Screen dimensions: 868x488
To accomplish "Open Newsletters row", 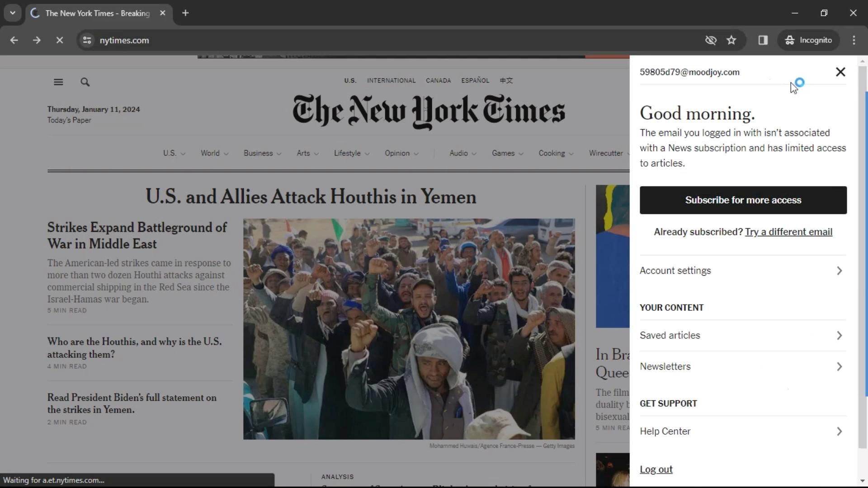I will 743,366.
